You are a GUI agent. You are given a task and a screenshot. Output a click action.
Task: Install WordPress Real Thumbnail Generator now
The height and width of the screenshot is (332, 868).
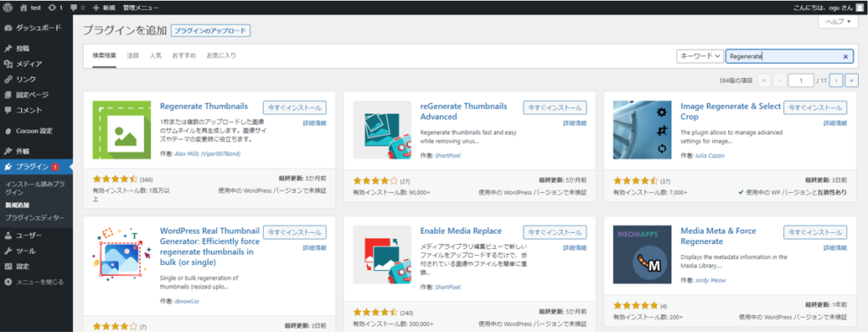coord(294,232)
